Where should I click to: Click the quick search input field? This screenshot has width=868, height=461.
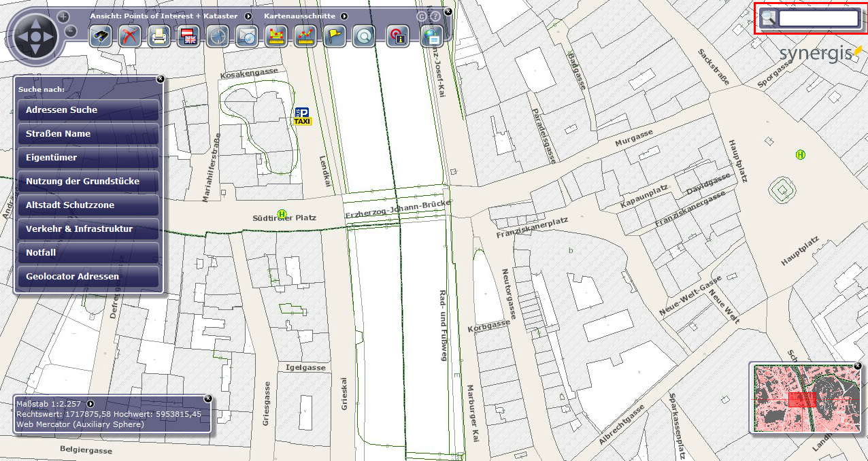pos(818,18)
